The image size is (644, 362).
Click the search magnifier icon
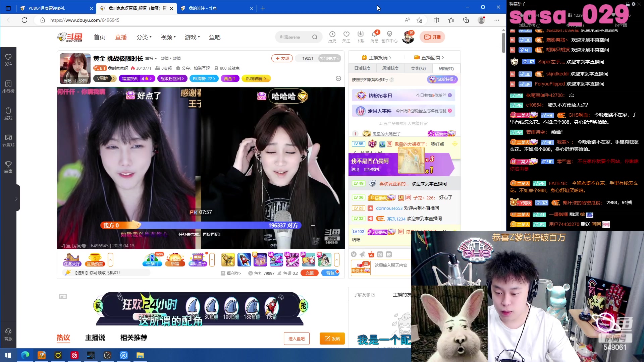pyautogui.click(x=315, y=37)
